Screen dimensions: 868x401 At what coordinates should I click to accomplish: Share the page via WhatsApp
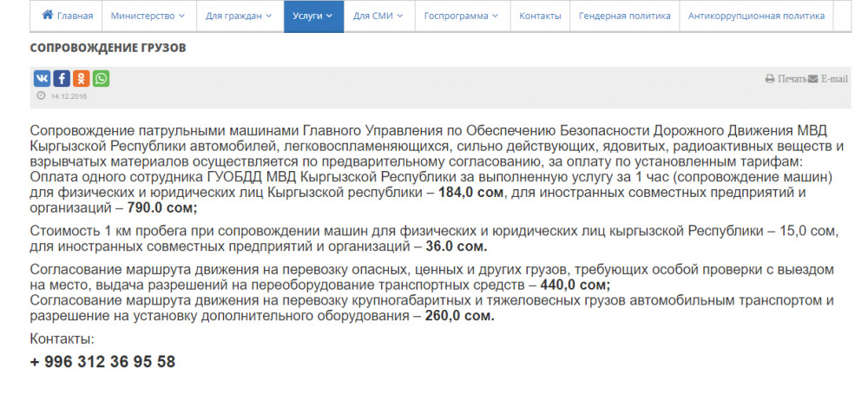tap(102, 79)
